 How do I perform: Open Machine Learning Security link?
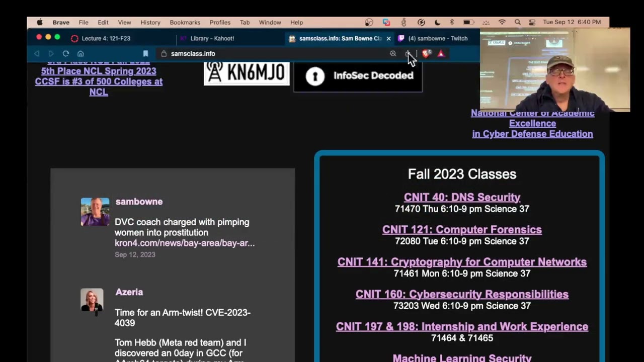point(462,358)
